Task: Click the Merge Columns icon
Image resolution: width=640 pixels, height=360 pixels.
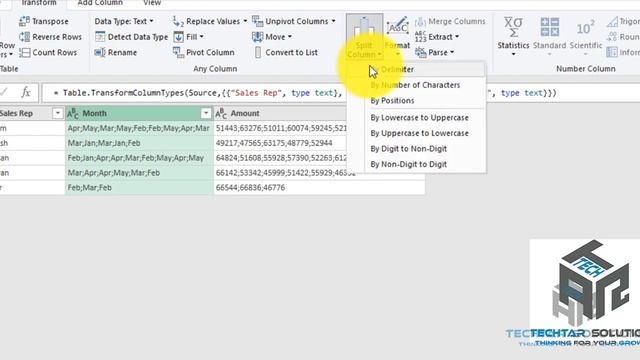Action: (x=420, y=21)
